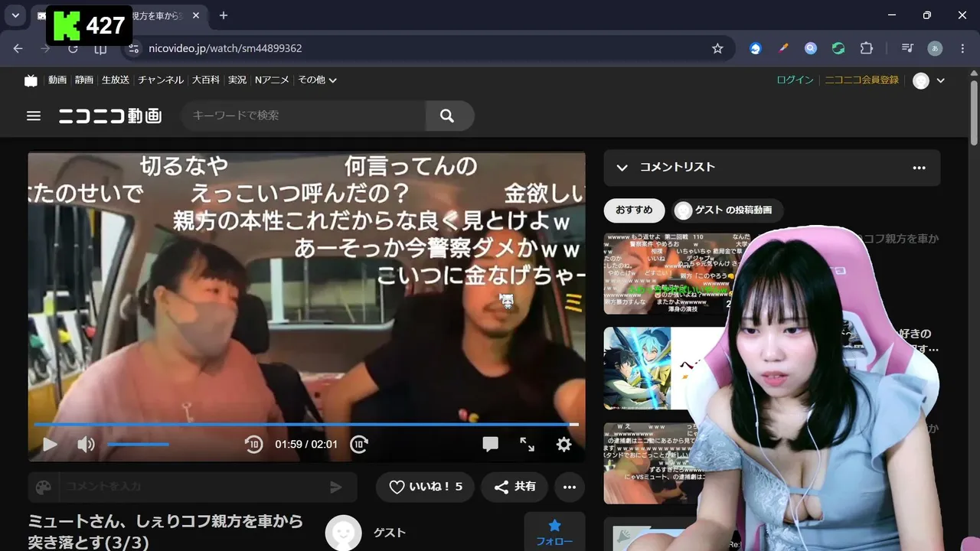980x551 pixels.
Task: Skip the video forward 10 seconds
Action: [359, 445]
